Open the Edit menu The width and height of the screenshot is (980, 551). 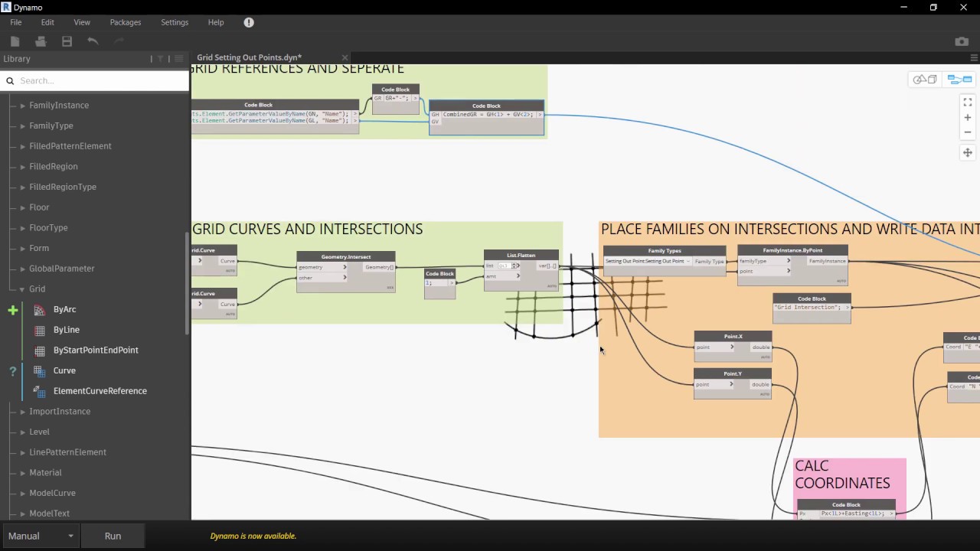[x=47, y=22]
